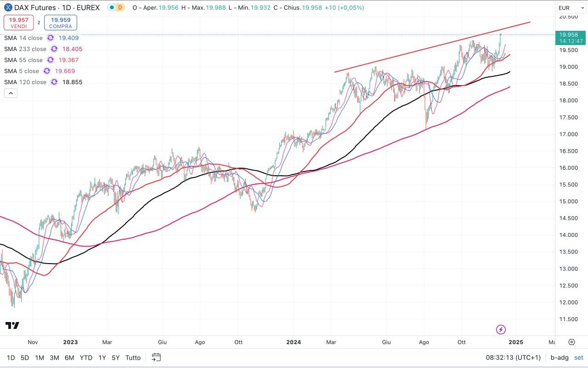The height and width of the screenshot is (368, 588).
Task: Click the refresh icon beside SMA 5 close
Action: 46,71
